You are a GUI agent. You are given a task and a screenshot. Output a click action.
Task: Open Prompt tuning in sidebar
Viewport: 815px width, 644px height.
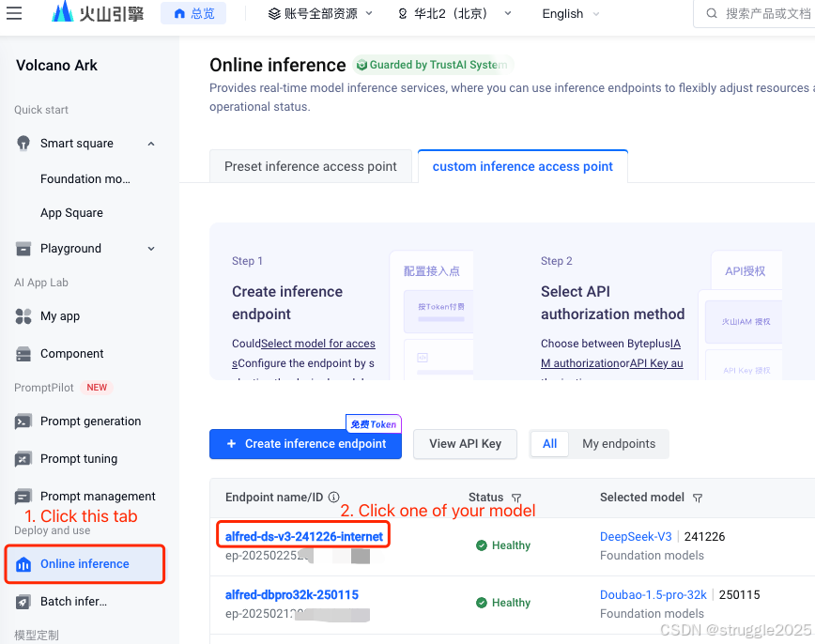[x=79, y=459]
